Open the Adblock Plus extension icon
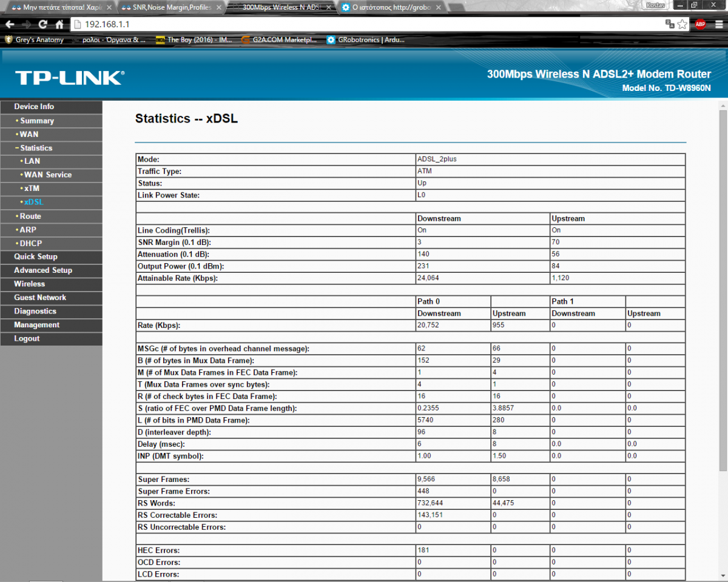Image resolution: width=728 pixels, height=582 pixels. [700, 24]
